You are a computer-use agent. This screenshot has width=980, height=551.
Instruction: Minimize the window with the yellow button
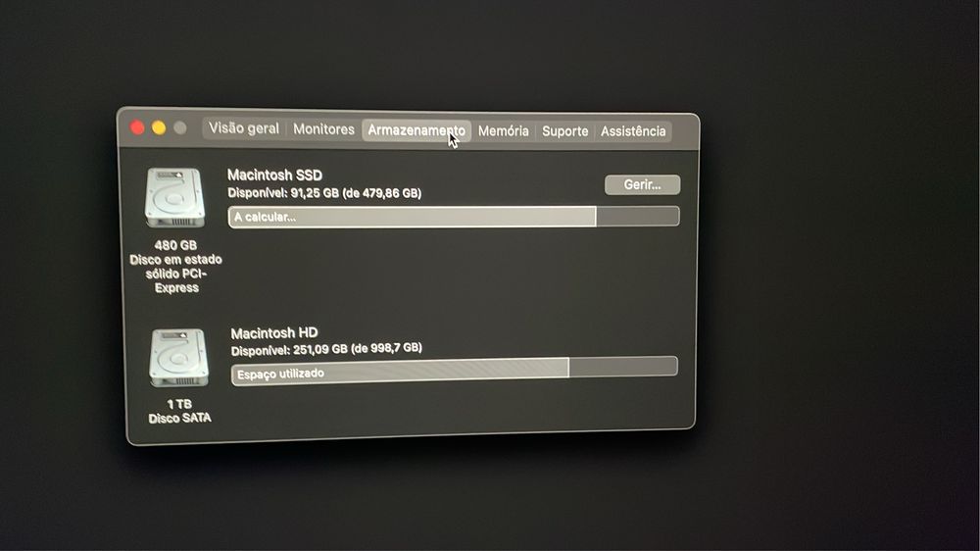pos(159,127)
